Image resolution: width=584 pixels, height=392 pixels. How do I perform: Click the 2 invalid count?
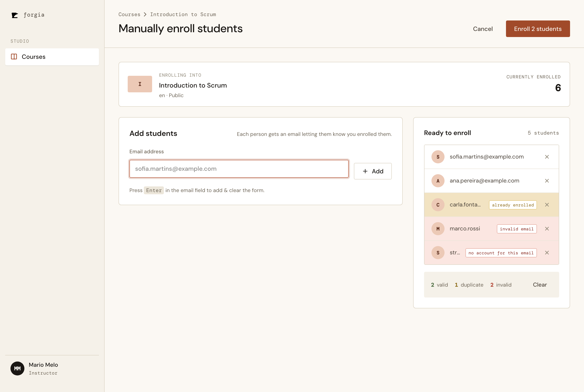pyautogui.click(x=501, y=285)
